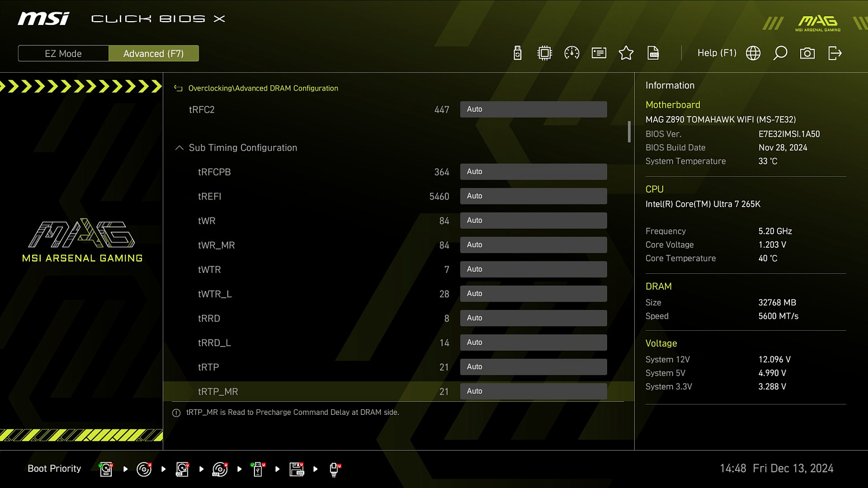Click the CPU frequency value 5.20 GHz
The image size is (868, 488).
(775, 231)
